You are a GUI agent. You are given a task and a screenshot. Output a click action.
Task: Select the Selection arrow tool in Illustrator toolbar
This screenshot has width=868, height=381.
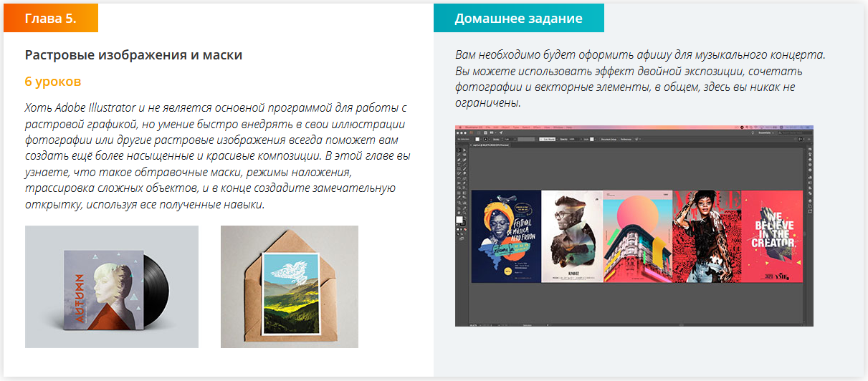(x=459, y=150)
